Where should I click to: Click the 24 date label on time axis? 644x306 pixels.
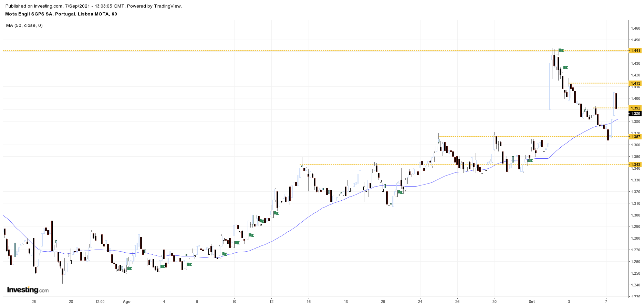[x=420, y=302]
